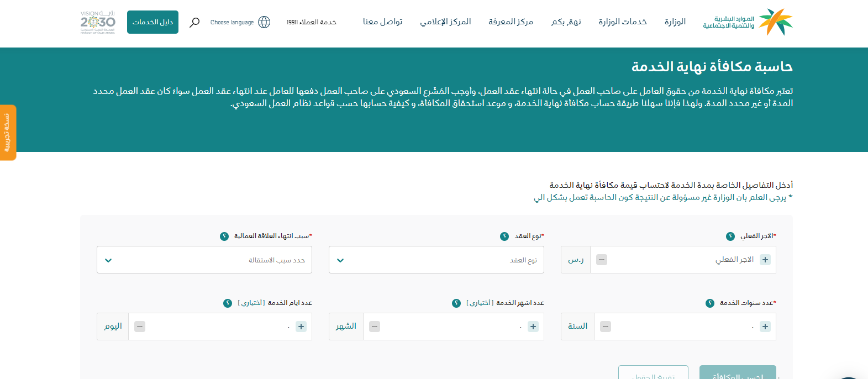Open help tooltip for نوع العقد
Screen dimensions: 868x379
click(x=504, y=236)
